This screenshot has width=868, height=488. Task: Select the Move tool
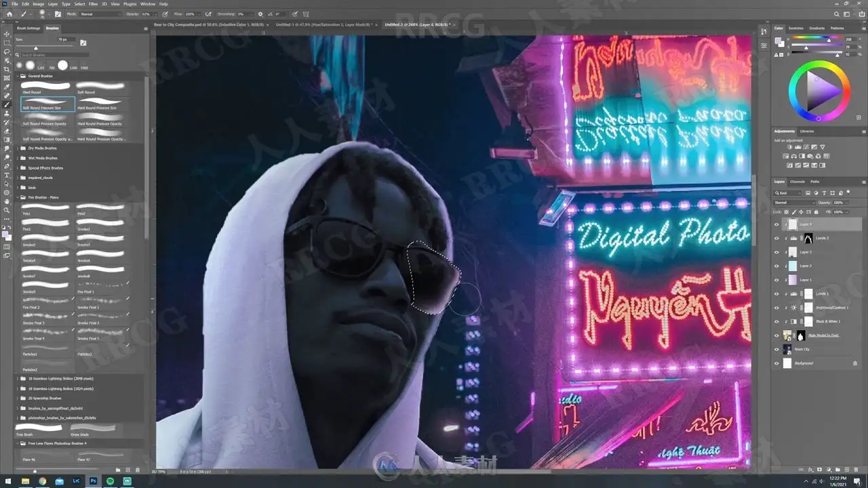click(7, 34)
